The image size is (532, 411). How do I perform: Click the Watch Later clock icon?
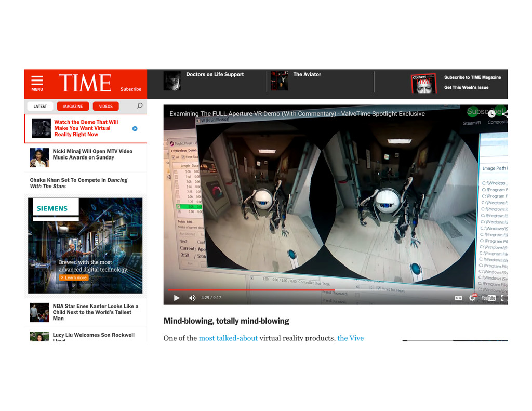[x=491, y=114]
